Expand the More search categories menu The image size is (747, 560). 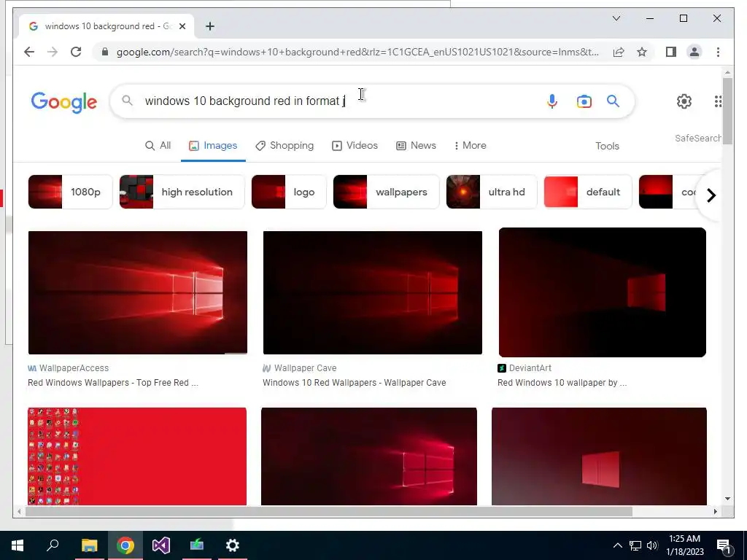click(470, 146)
